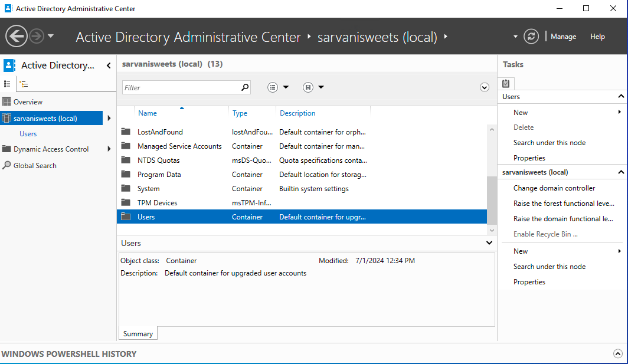Click the application icon in title bar
Screen dimensions: 628x364
coord(8,8)
